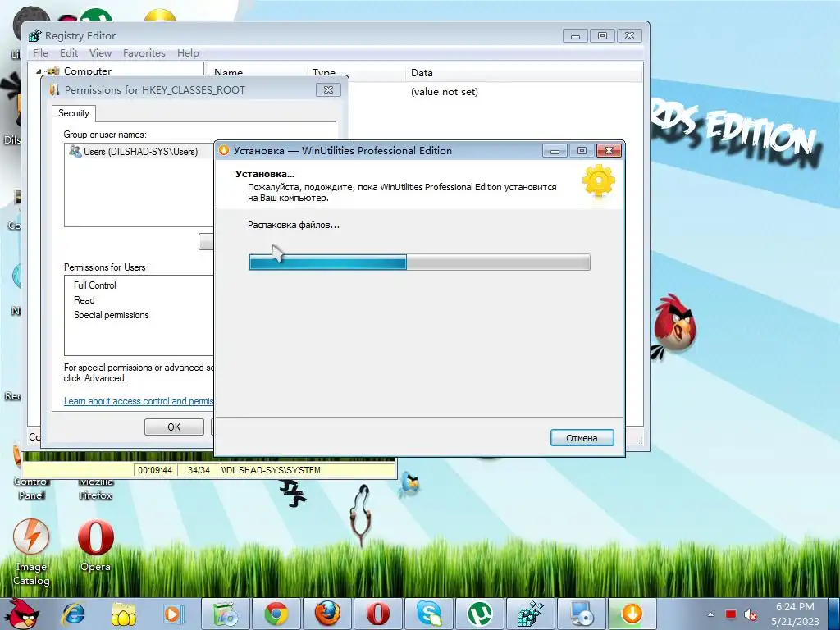
Task: Click the Permissions dialog title bar icon
Action: click(54, 90)
